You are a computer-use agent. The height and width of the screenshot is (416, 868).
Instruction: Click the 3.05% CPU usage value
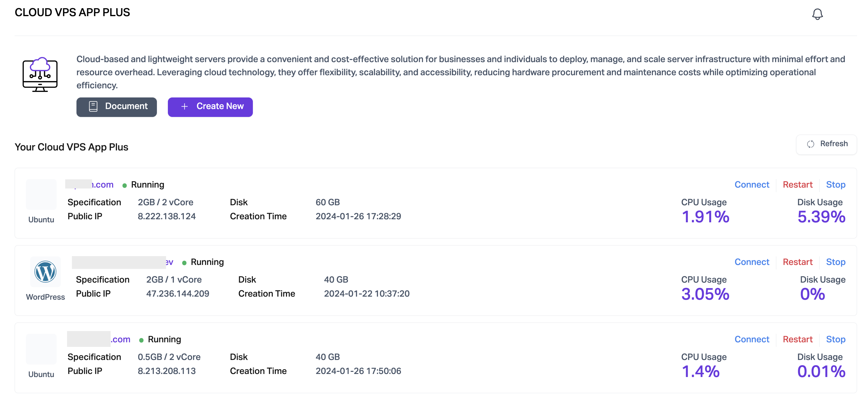coord(705,294)
